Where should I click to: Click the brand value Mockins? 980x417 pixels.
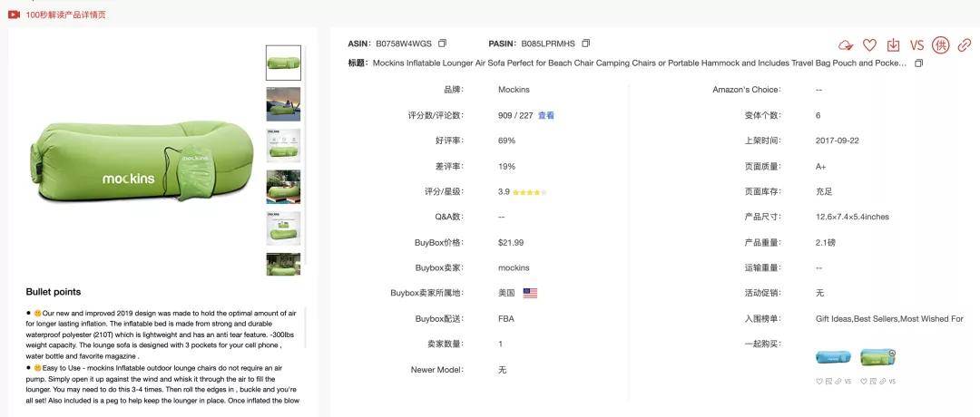pos(514,90)
